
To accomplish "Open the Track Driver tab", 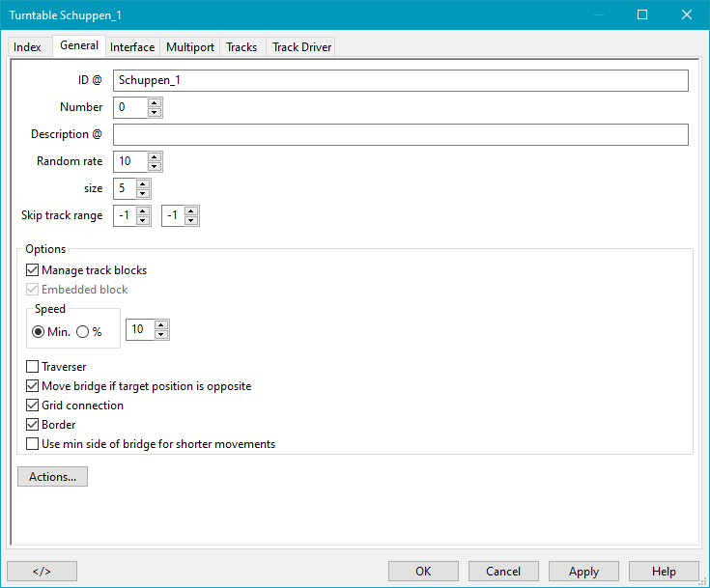I will pyautogui.click(x=301, y=47).
